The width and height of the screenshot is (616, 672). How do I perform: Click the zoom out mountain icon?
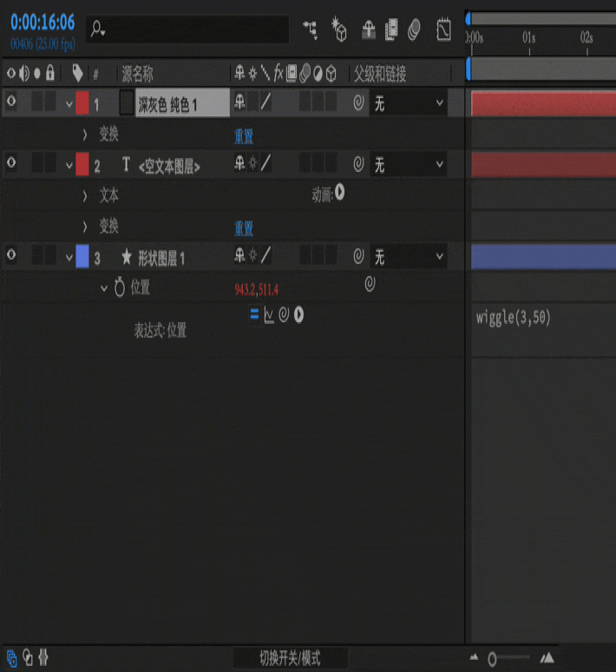[x=474, y=656]
